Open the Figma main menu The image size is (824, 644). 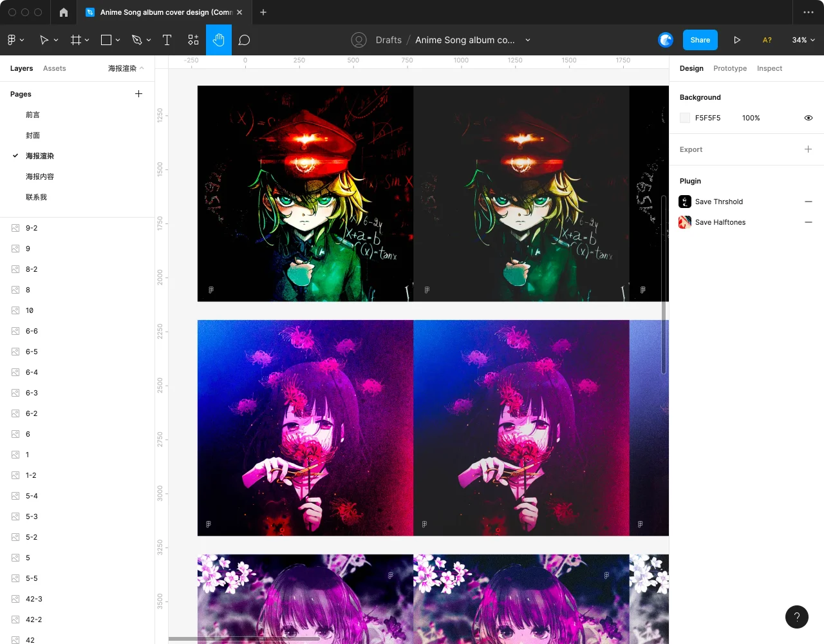coord(15,40)
